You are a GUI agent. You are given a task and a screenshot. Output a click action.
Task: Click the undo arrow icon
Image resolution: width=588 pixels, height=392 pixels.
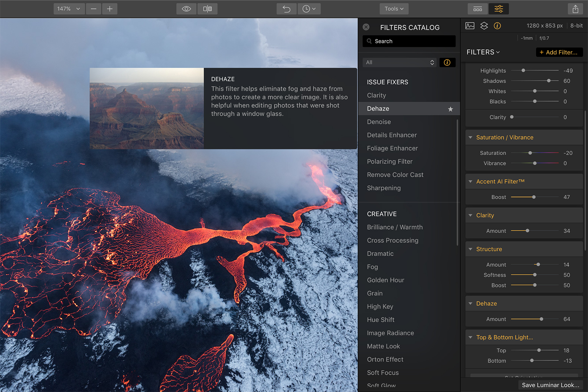point(287,9)
